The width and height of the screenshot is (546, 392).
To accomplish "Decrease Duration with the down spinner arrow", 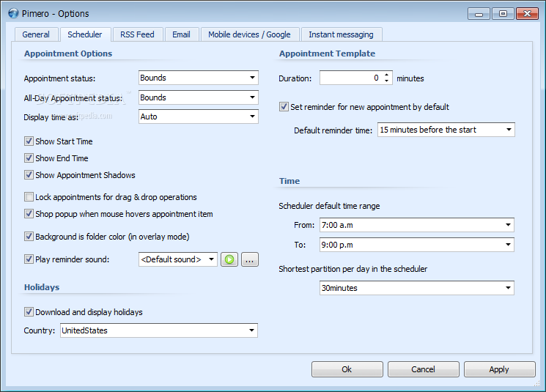I will coord(386,81).
